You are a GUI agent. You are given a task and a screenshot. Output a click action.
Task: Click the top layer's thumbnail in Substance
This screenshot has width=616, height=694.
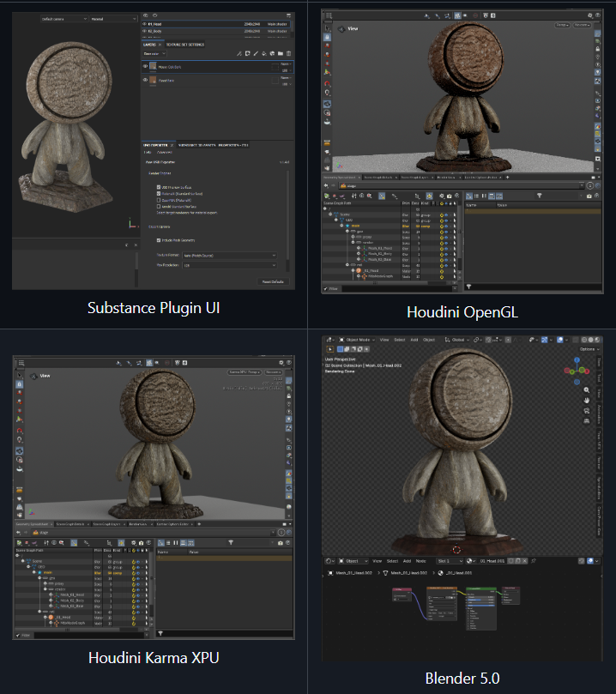(x=153, y=66)
